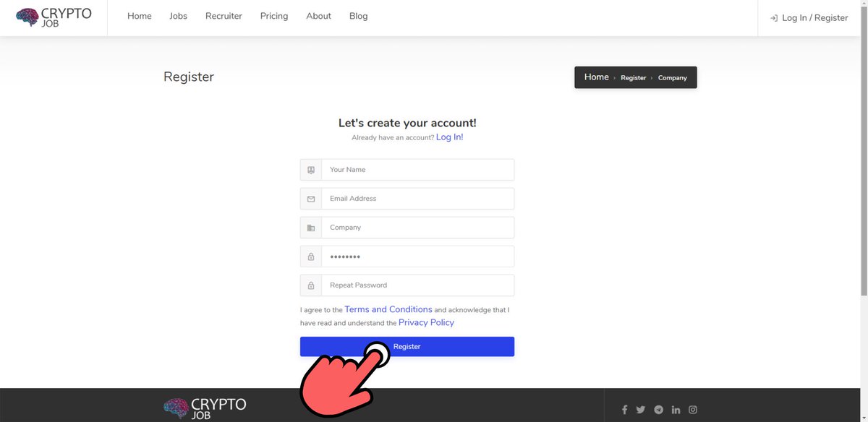Open the Telegram icon in footer
The width and height of the screenshot is (868, 422).
[x=658, y=410]
